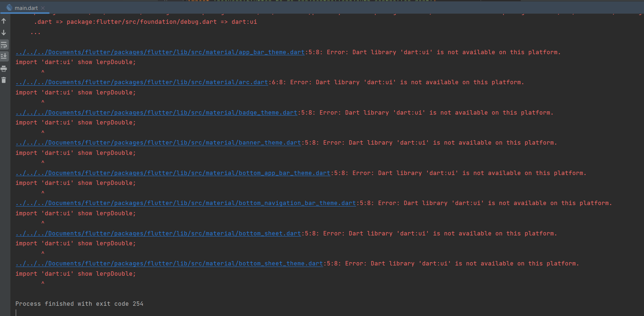Open the banner_theme.dart error link
Image resolution: width=644 pixels, height=316 pixels.
(x=158, y=142)
